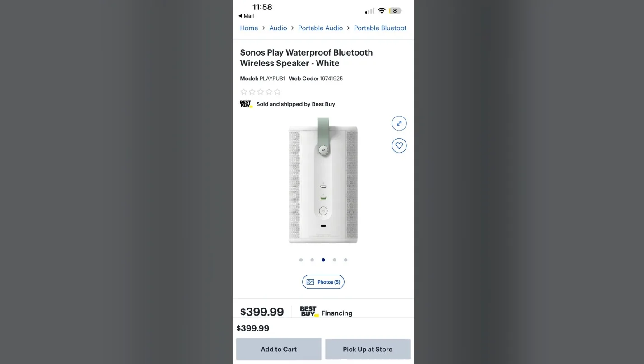Screen dimensions: 644x364
Task: Tap the five-star rating row
Action: 261,92
